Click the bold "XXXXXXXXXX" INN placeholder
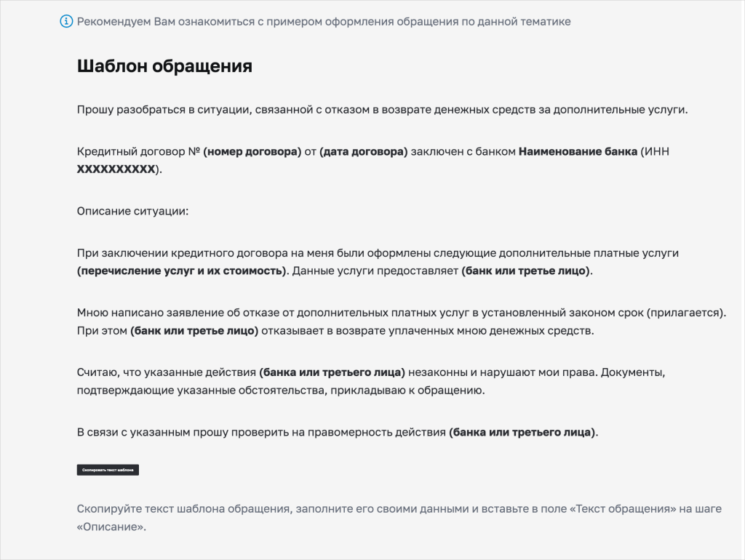 116,169
